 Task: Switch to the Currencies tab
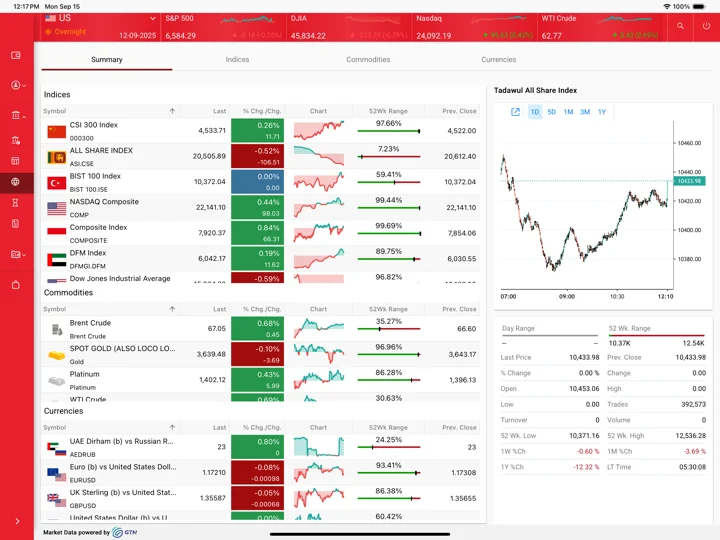[x=499, y=60]
